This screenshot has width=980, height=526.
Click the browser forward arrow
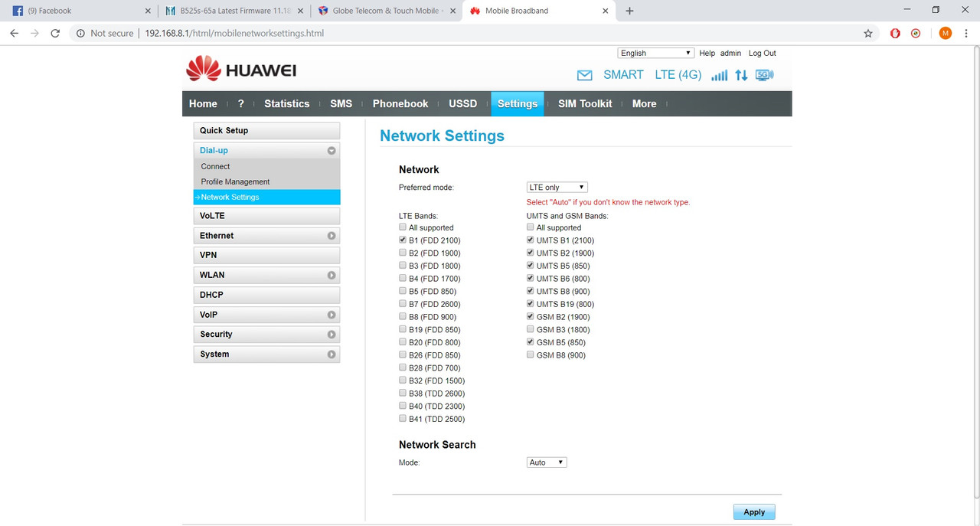(34, 34)
